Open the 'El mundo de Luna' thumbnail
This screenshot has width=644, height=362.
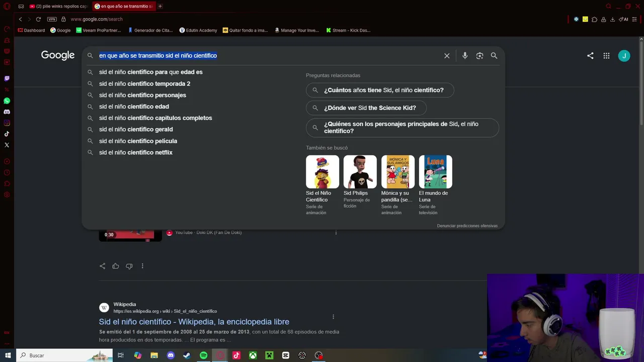[x=436, y=185]
